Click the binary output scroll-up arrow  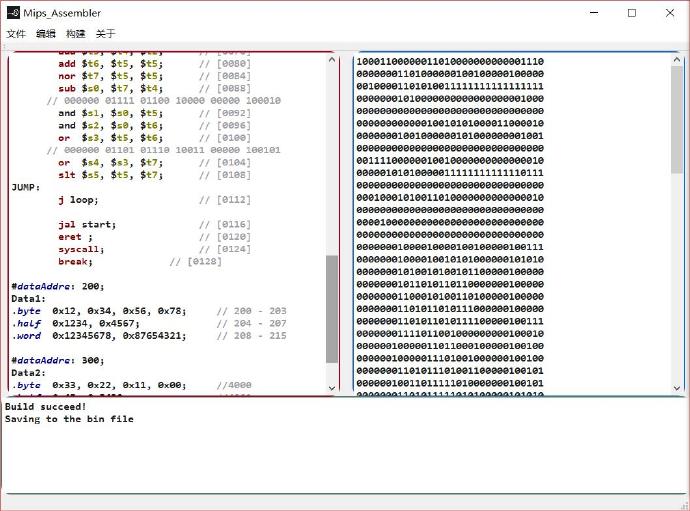click(677, 59)
